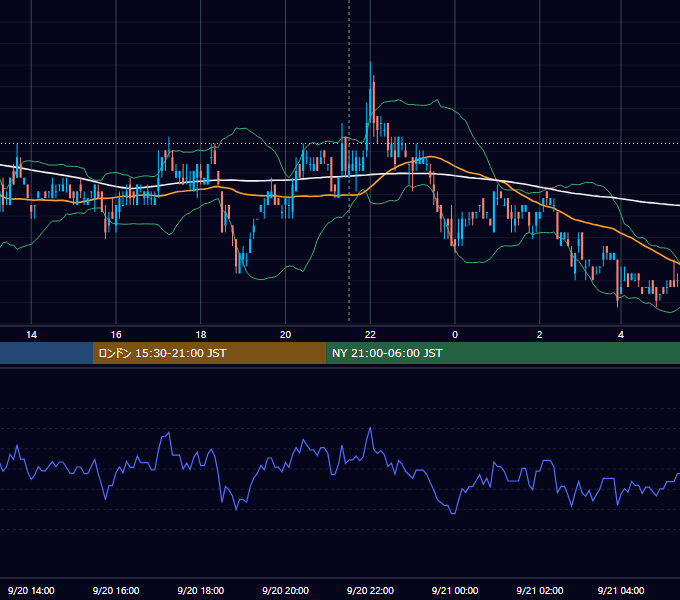Image resolution: width=680 pixels, height=600 pixels.
Task: Click the NY 21:00-06:00 JST session bar
Action: [503, 353]
